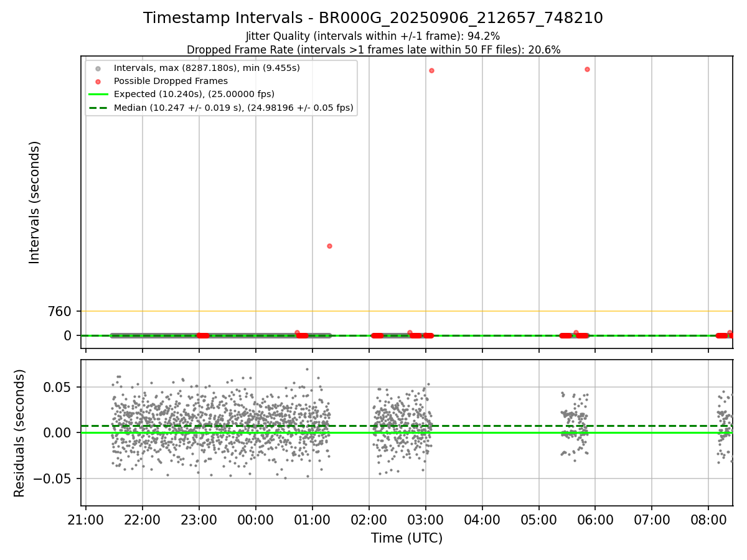The height and width of the screenshot is (560, 747).
Task: Click legend entry Median (10.247 +/- 0.019 s)
Action: [x=233, y=108]
